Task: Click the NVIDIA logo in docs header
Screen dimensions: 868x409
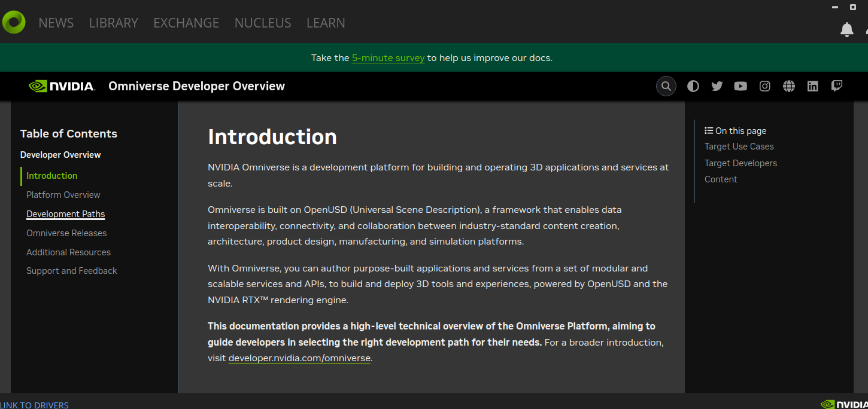Action: coord(62,86)
